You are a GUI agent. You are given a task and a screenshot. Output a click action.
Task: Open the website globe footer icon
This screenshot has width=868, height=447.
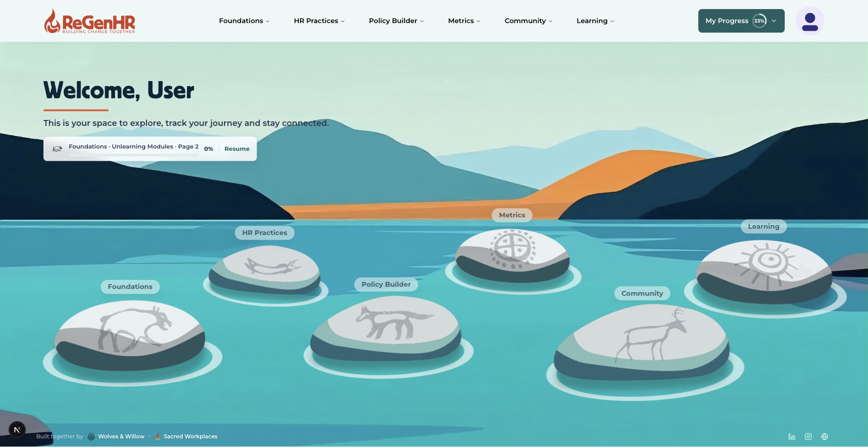[x=824, y=437]
